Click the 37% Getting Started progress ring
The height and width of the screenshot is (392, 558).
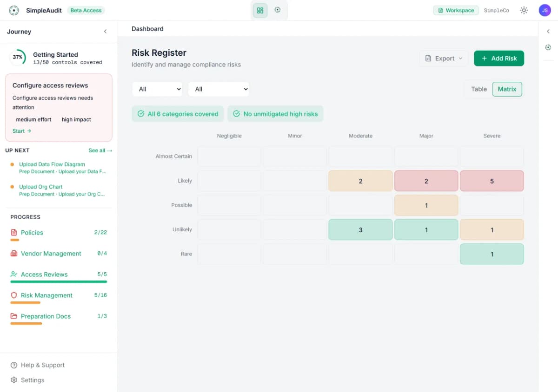pos(18,58)
